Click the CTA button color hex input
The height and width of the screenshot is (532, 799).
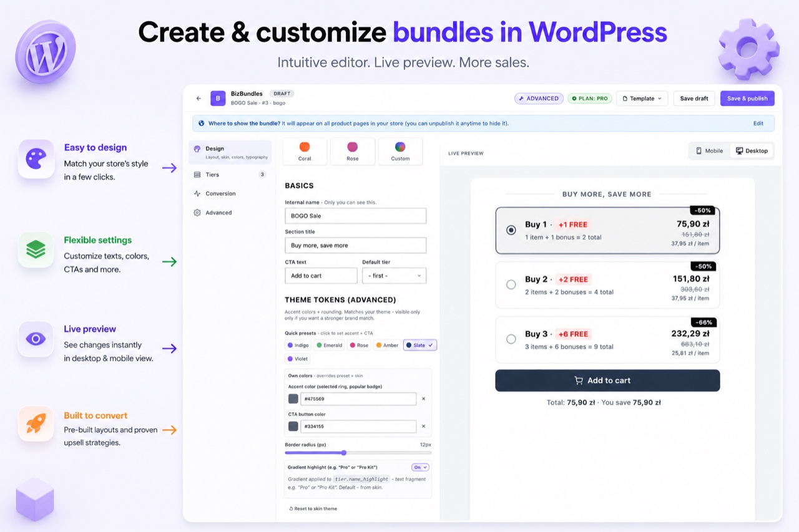point(358,427)
